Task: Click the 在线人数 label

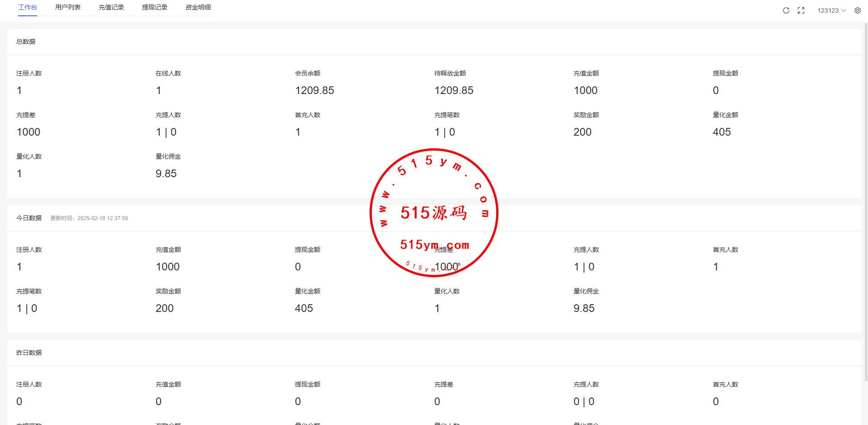Action: pyautogui.click(x=168, y=73)
